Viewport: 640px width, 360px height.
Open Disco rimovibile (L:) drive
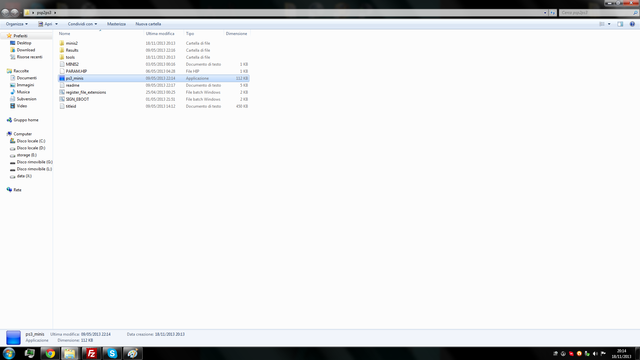pyautogui.click(x=34, y=169)
